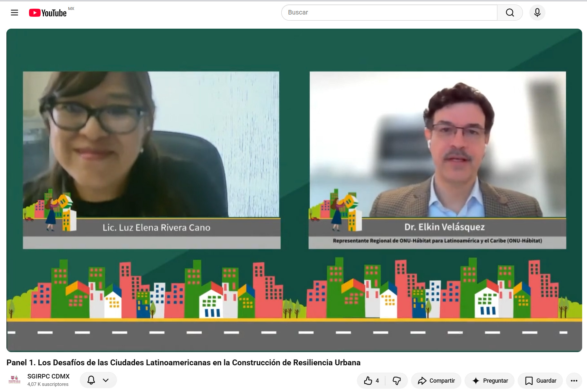Like the video with thumbs up
Image resolution: width=587 pixels, height=392 pixels.
point(371,381)
